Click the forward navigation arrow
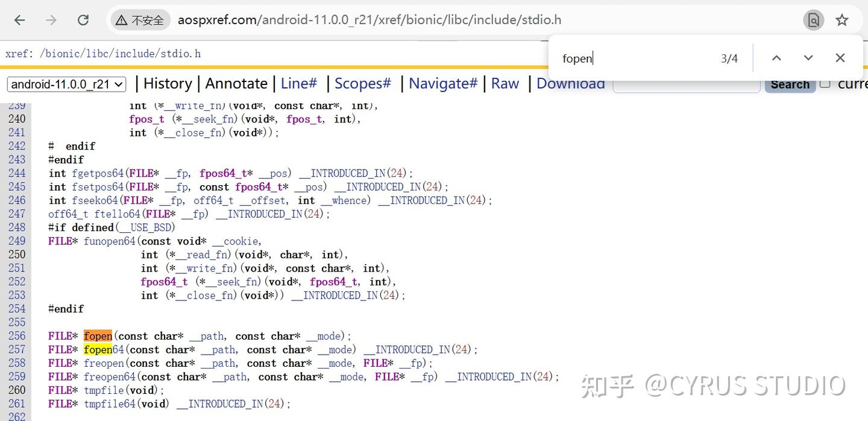 [51, 20]
